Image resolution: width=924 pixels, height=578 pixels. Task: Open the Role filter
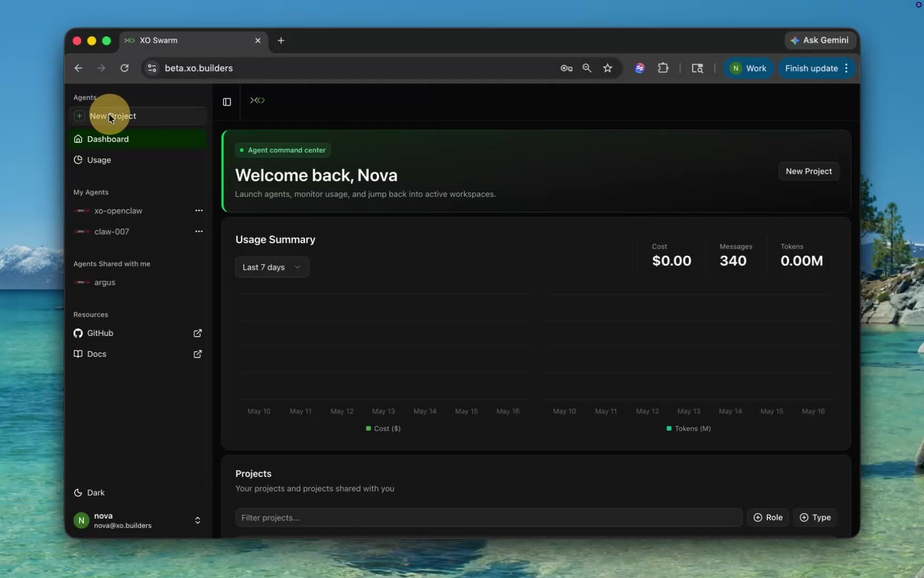768,518
